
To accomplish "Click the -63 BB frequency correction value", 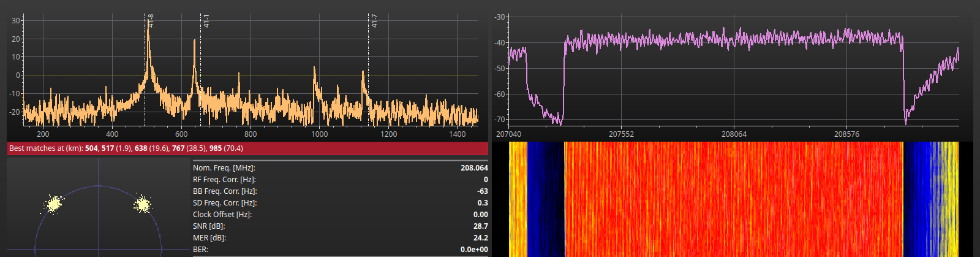I will pyautogui.click(x=483, y=191).
